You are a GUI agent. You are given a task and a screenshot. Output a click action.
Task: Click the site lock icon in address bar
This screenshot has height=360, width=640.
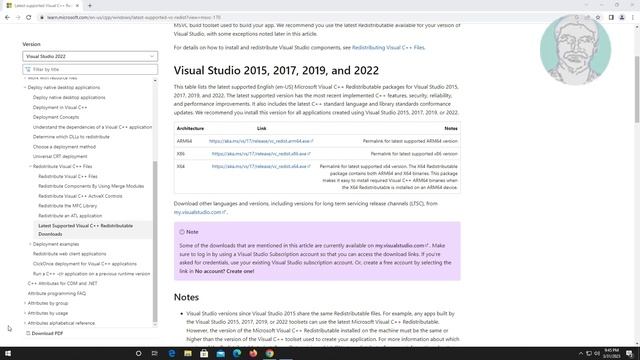point(42,18)
